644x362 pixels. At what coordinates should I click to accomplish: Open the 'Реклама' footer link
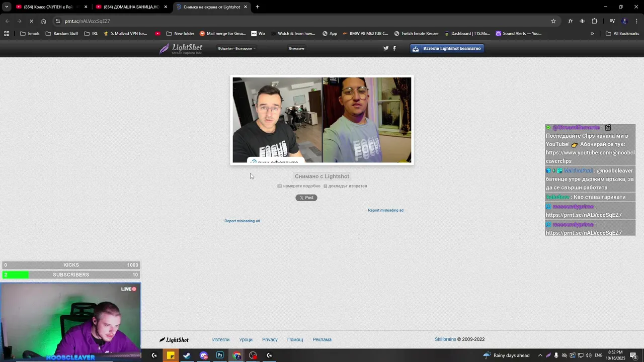click(x=322, y=340)
